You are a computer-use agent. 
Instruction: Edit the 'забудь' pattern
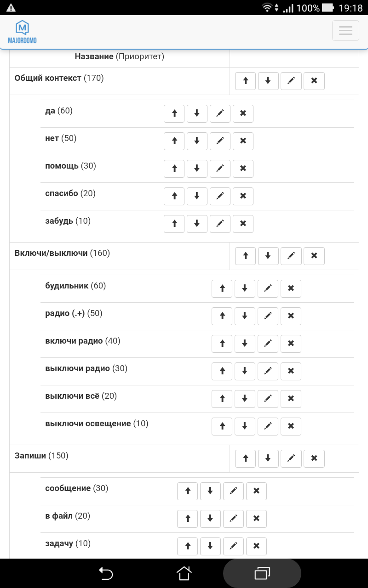(x=220, y=224)
